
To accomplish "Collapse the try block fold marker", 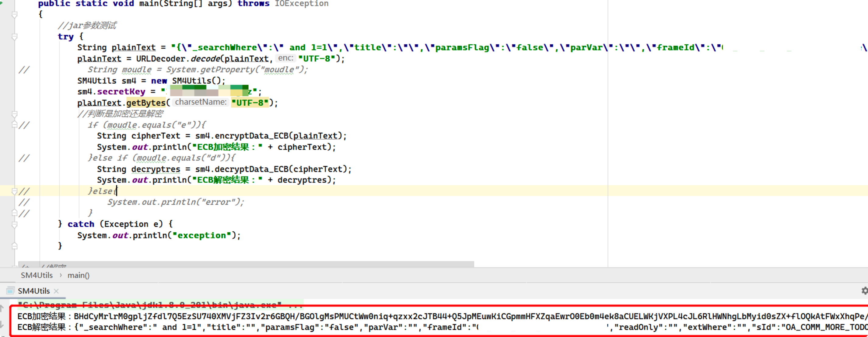I will click(x=15, y=37).
